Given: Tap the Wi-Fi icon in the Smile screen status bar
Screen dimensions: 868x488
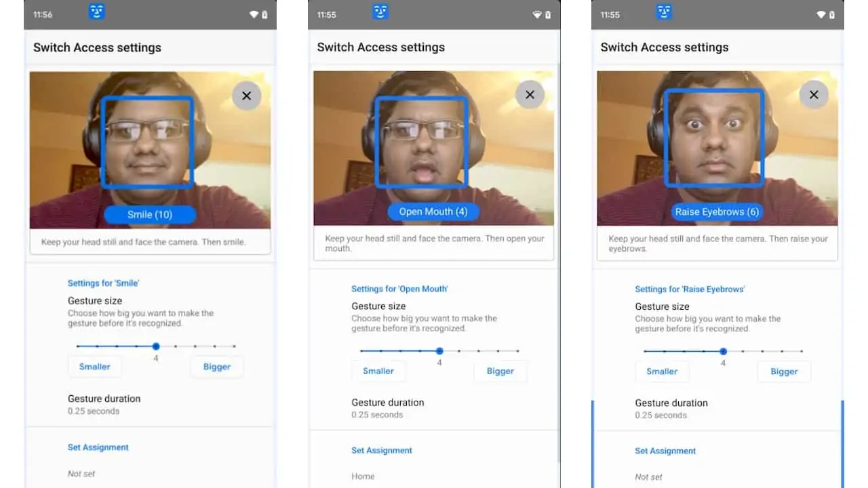Looking at the screenshot, I should (254, 14).
